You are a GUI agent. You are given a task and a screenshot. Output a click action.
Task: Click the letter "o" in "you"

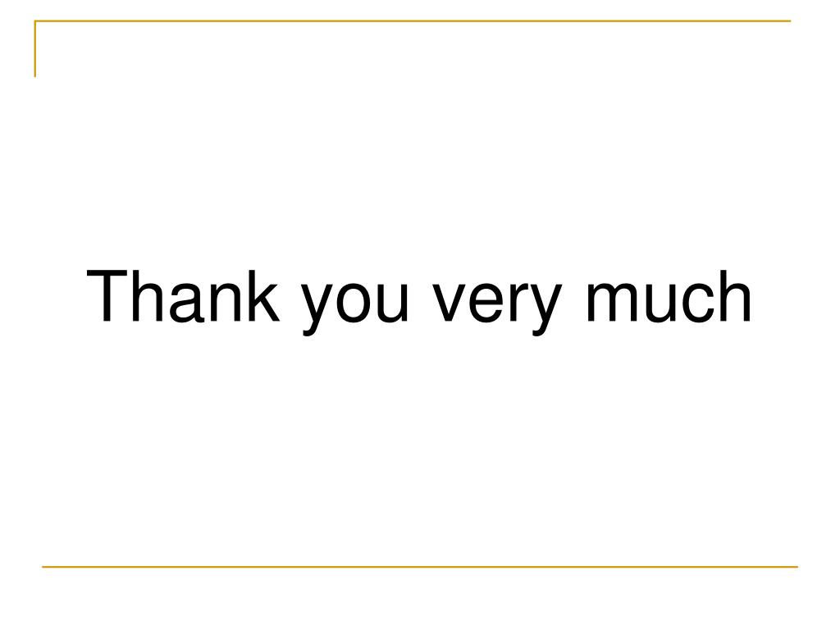coord(354,304)
